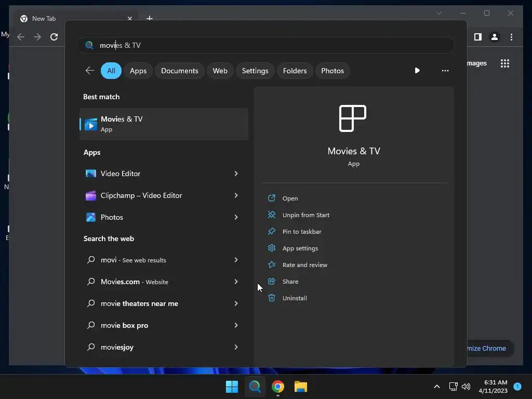Screen dimensions: 532x399
Task: Click Rate and review
Action: pos(304,265)
